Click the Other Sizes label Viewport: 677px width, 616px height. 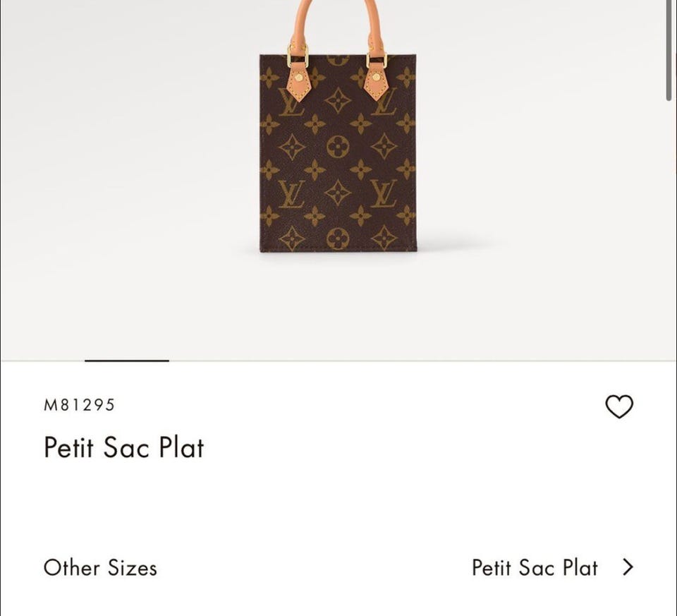pos(100,567)
